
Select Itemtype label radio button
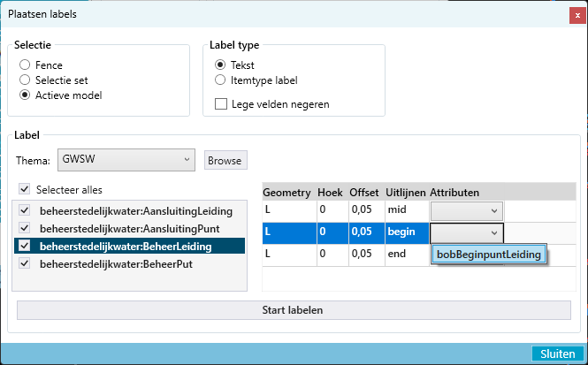coord(220,80)
